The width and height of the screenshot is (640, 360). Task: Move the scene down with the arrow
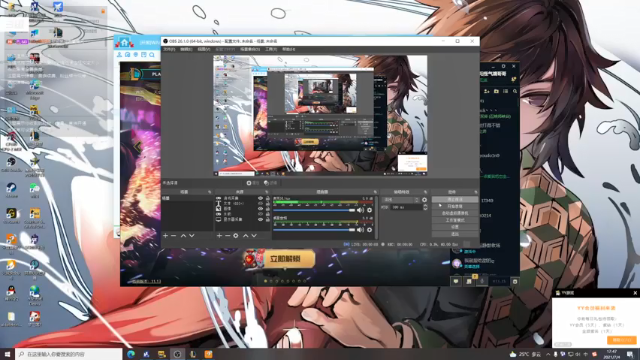191,236
